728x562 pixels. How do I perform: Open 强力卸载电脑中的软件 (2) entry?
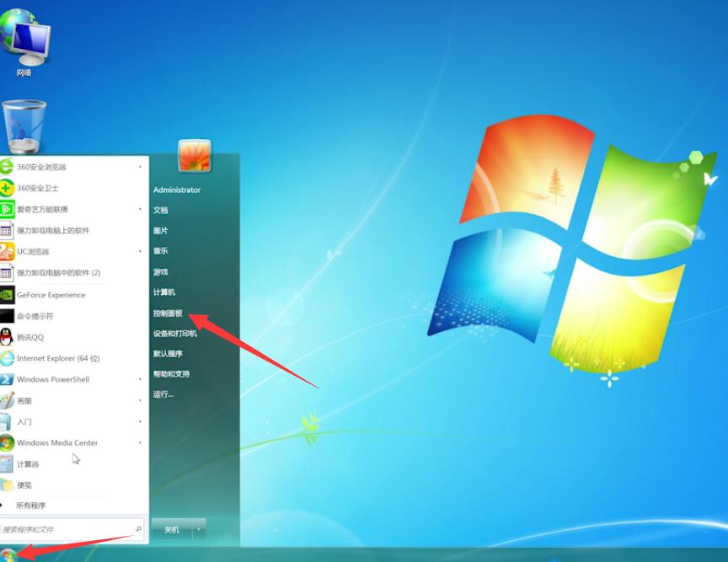tap(73, 273)
